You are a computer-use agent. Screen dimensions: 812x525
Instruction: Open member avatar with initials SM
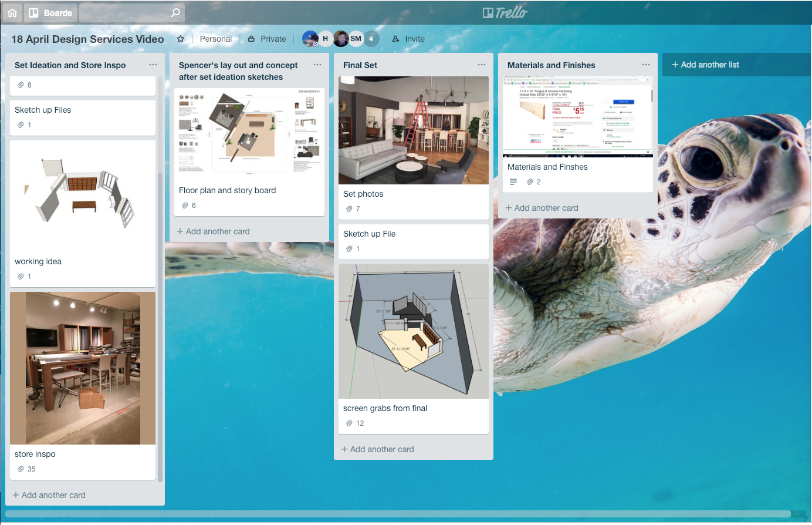tap(356, 39)
